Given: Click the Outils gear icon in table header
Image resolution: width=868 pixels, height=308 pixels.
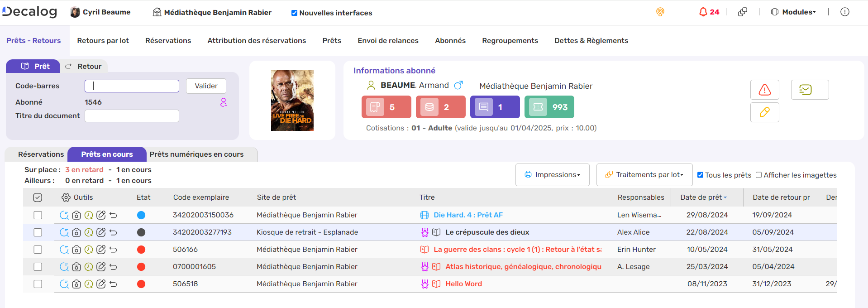Looking at the screenshot, I should [66, 197].
